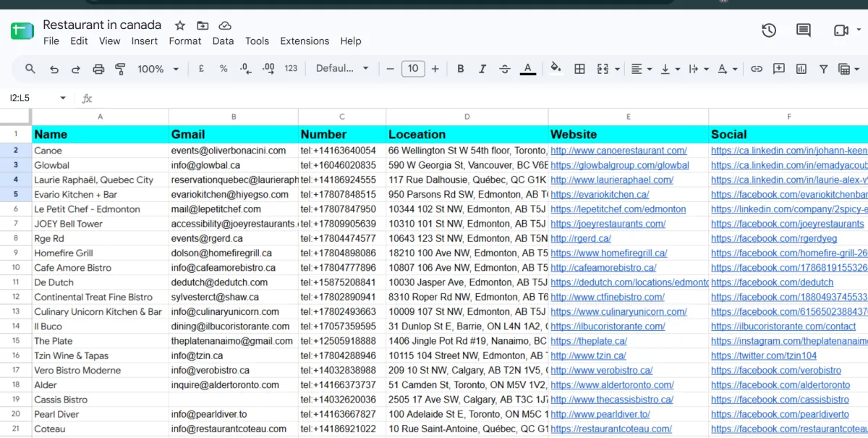Image resolution: width=868 pixels, height=438 pixels.
Task: Open the Extensions menu
Action: point(305,41)
